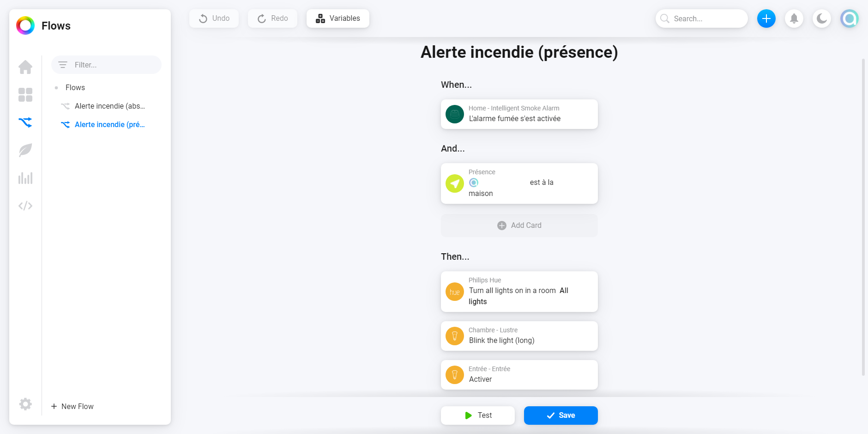This screenshot has width=868, height=434.
Task: Open the Présence est à la maison card
Action: pyautogui.click(x=519, y=183)
